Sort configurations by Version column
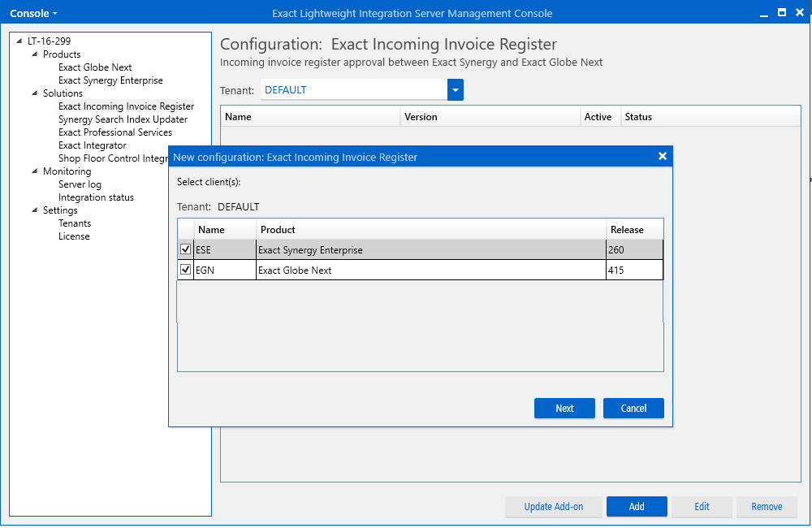This screenshot has height=528, width=812. tap(490, 117)
